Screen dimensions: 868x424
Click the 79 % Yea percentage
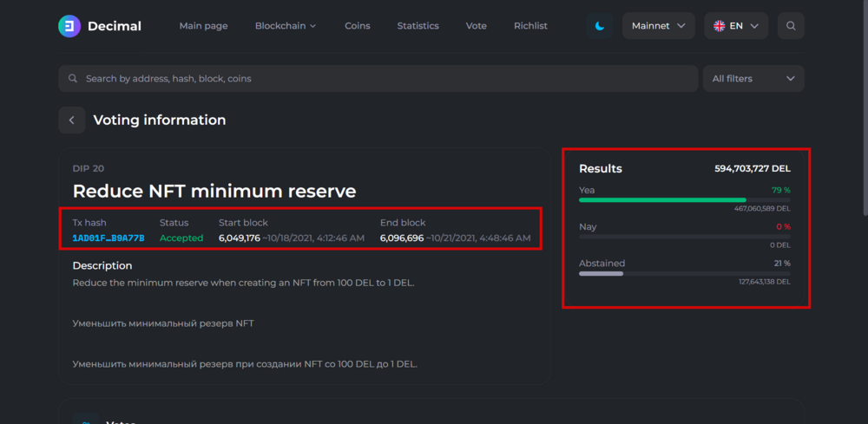tap(781, 190)
